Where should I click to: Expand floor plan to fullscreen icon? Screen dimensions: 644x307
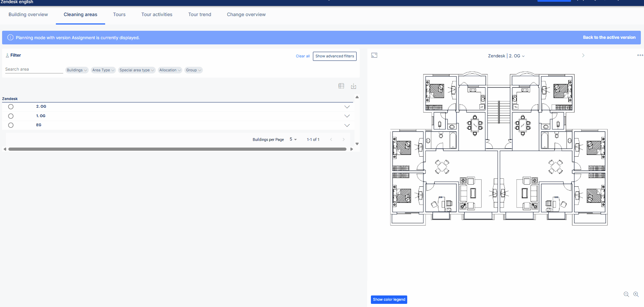pos(374,55)
